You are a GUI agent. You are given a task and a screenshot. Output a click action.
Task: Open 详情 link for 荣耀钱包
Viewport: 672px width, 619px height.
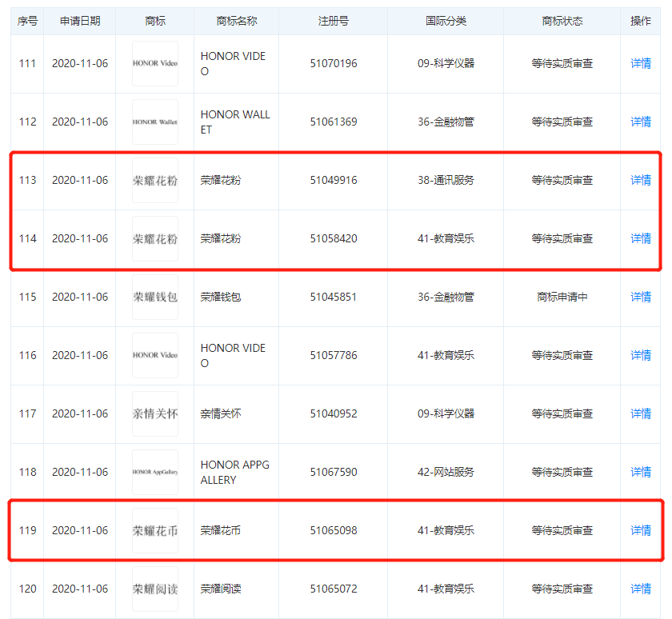click(640, 298)
